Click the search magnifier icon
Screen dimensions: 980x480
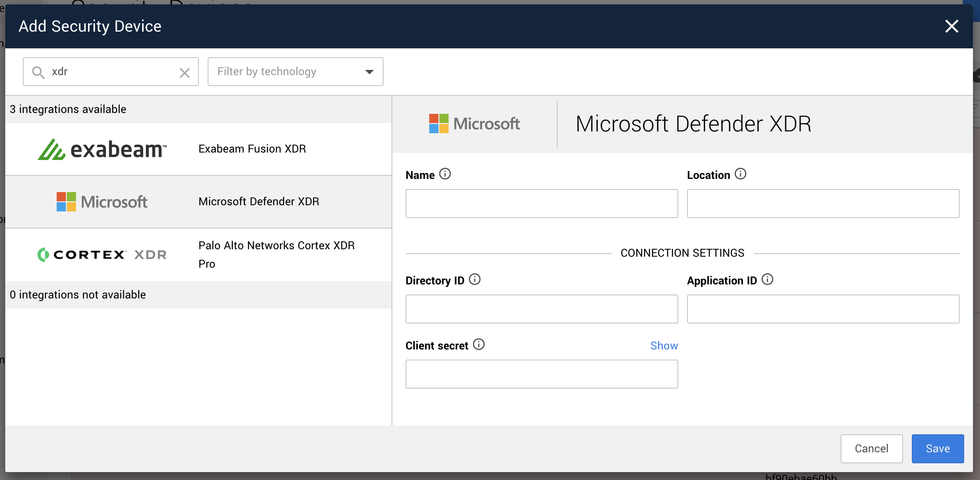[x=38, y=72]
